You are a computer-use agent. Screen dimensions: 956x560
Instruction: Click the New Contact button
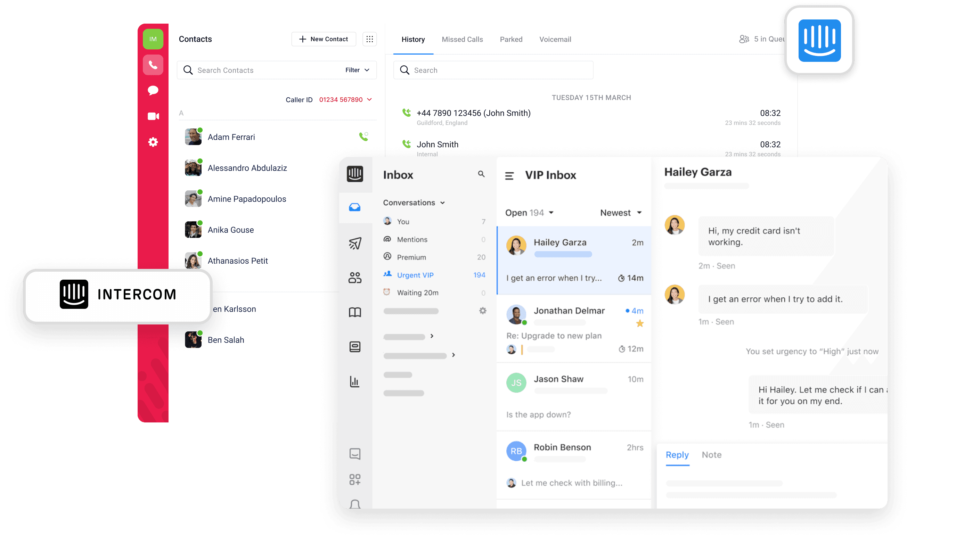point(324,39)
